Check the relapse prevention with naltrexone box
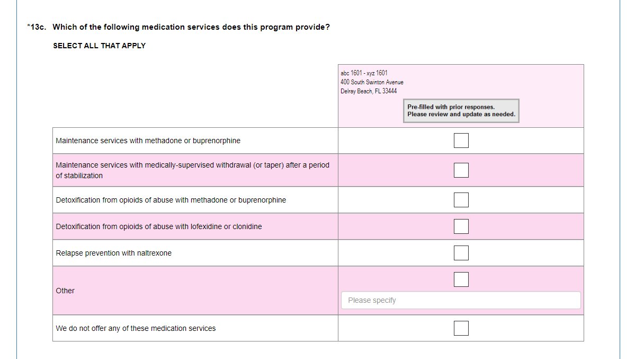This screenshot has height=359, width=644. click(461, 253)
